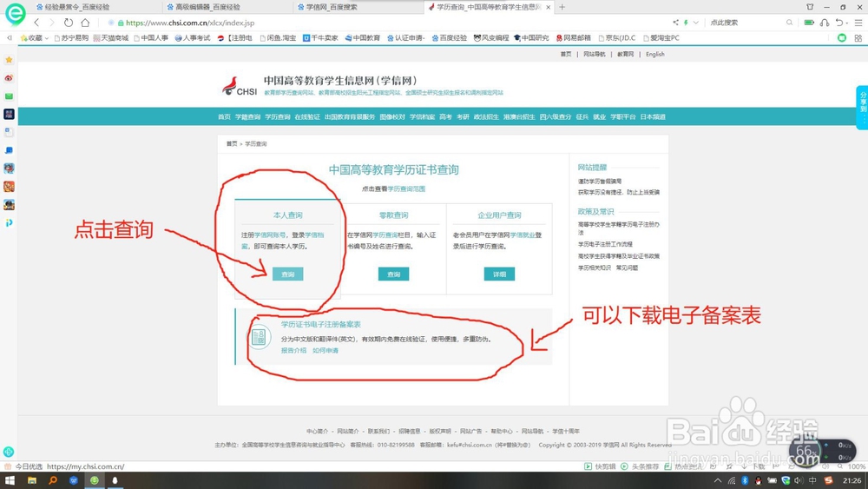Go to browser home page icon

click(85, 23)
